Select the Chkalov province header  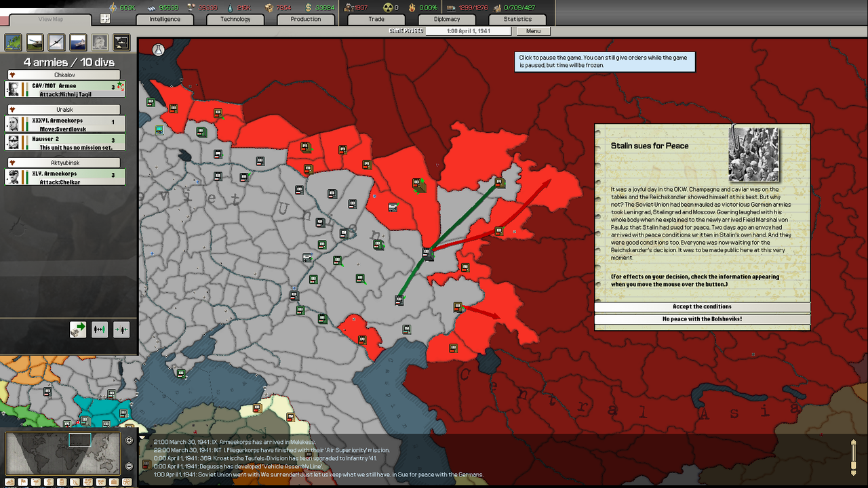(64, 75)
